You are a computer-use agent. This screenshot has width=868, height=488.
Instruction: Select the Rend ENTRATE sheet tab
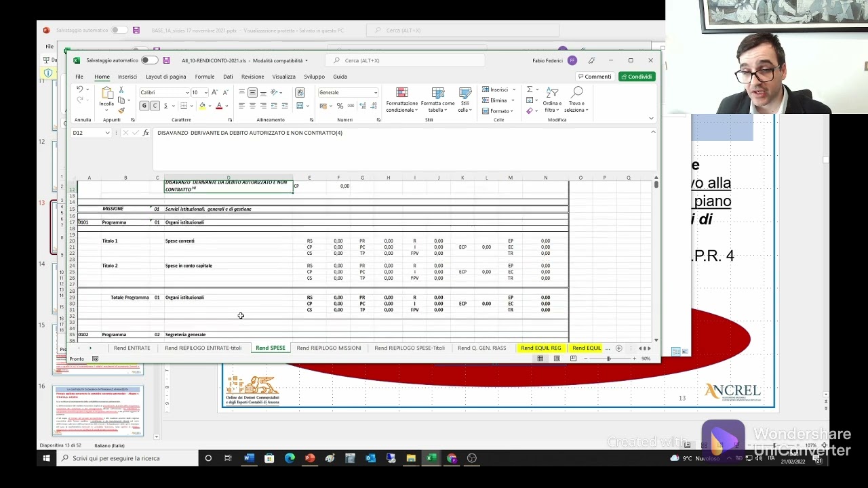click(132, 348)
